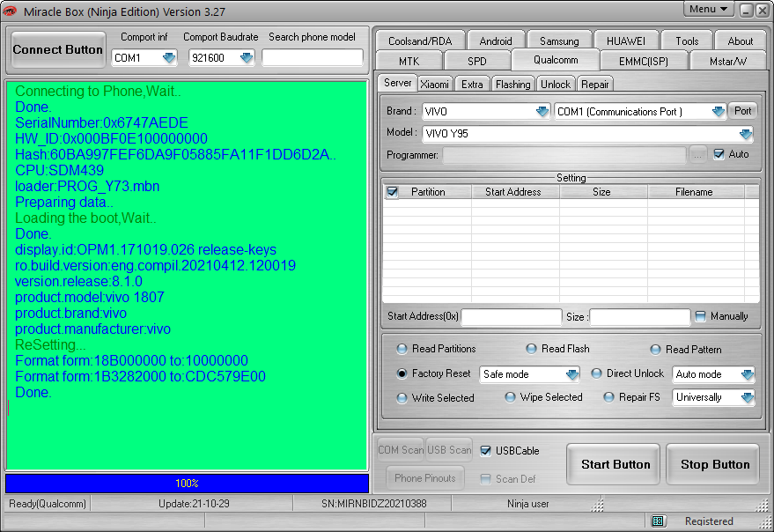Enable the Manually checkbox
The width and height of the screenshot is (774, 532).
coord(700,316)
